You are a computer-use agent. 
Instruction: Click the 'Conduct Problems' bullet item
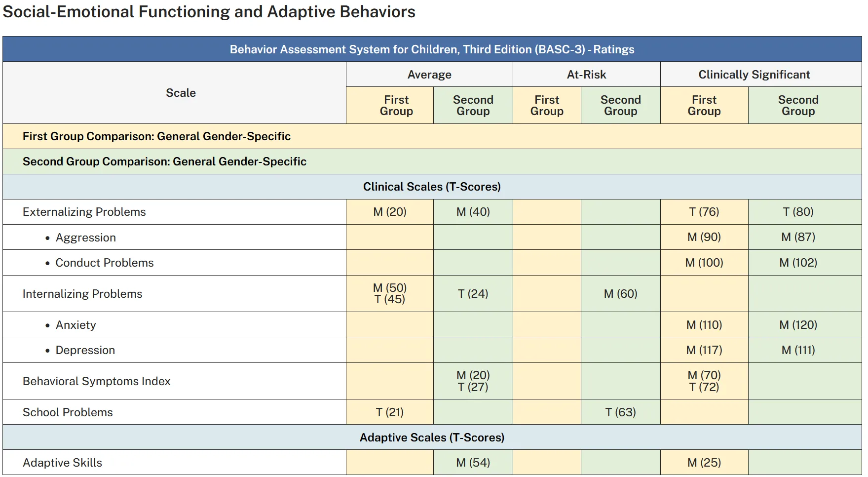(104, 263)
